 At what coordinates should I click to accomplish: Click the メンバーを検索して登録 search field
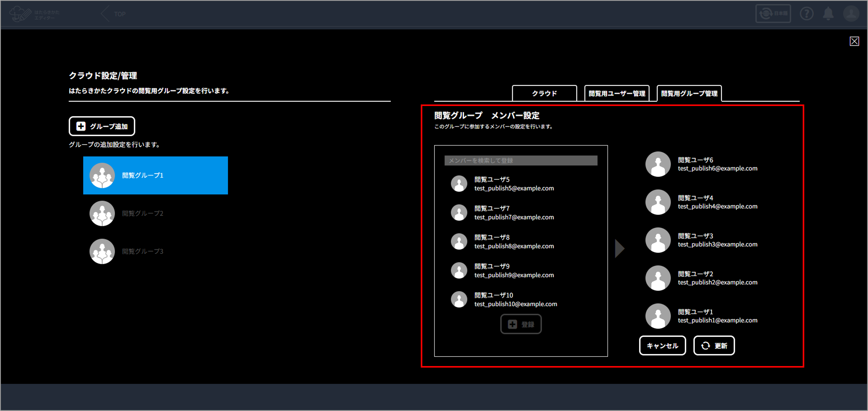(x=521, y=161)
